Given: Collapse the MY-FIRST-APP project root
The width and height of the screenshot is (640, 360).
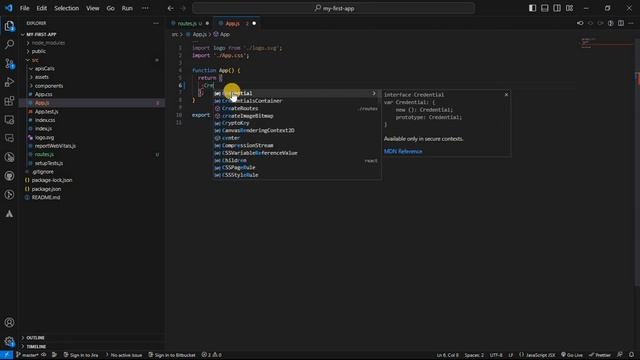Looking at the screenshot, I should 41,35.
